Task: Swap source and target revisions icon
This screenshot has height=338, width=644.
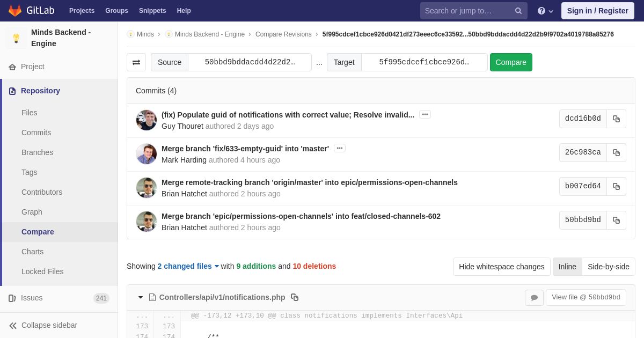Action: coord(136,62)
